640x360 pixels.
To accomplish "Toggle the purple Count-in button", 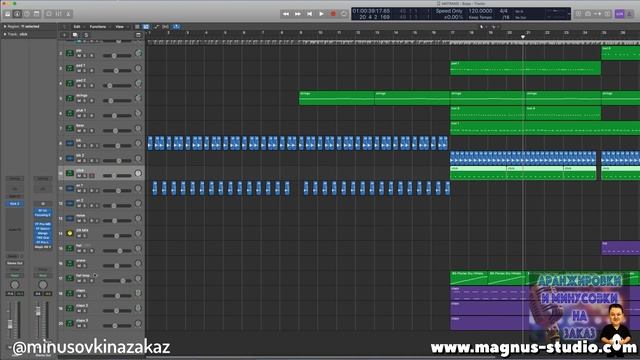I will [620, 14].
